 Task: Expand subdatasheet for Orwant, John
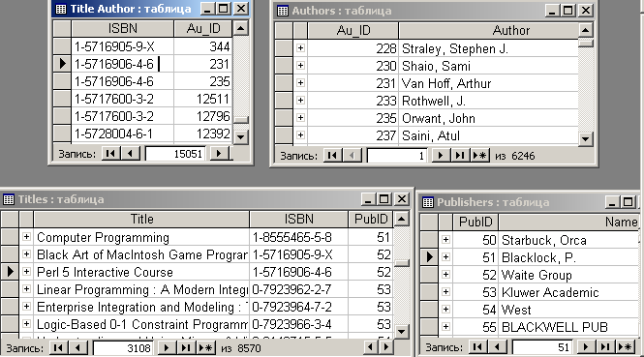tap(300, 118)
